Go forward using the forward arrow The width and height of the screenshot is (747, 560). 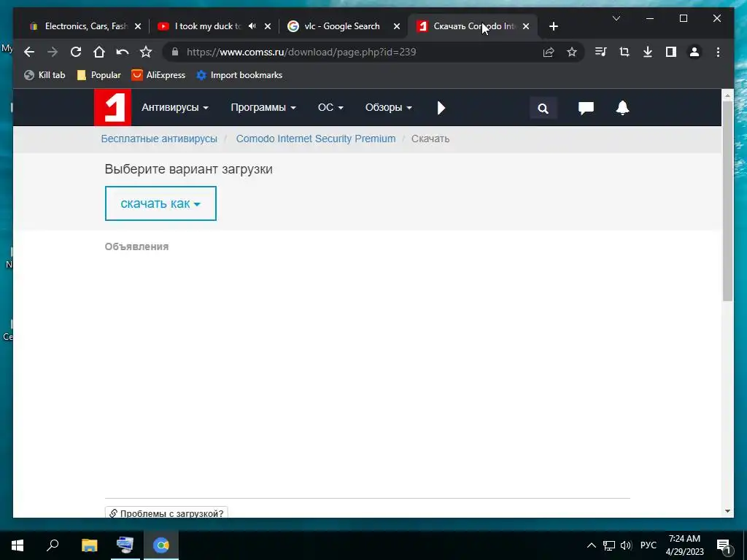[x=53, y=52]
